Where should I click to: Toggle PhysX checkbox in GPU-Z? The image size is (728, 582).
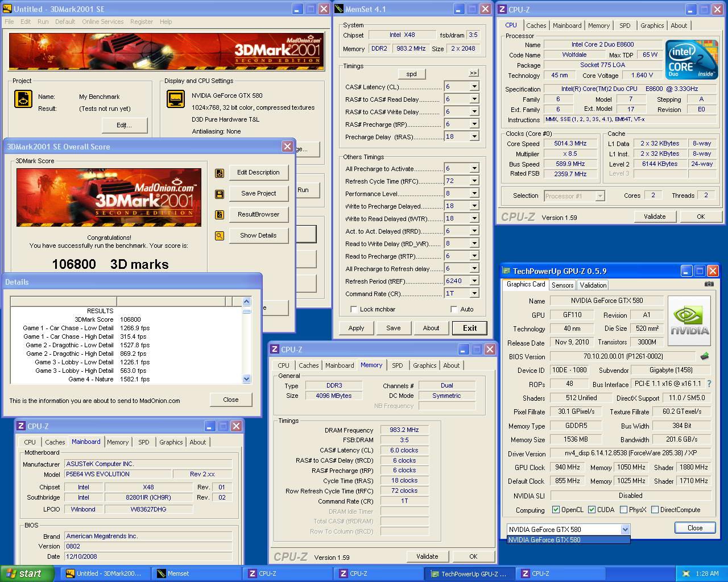[624, 510]
